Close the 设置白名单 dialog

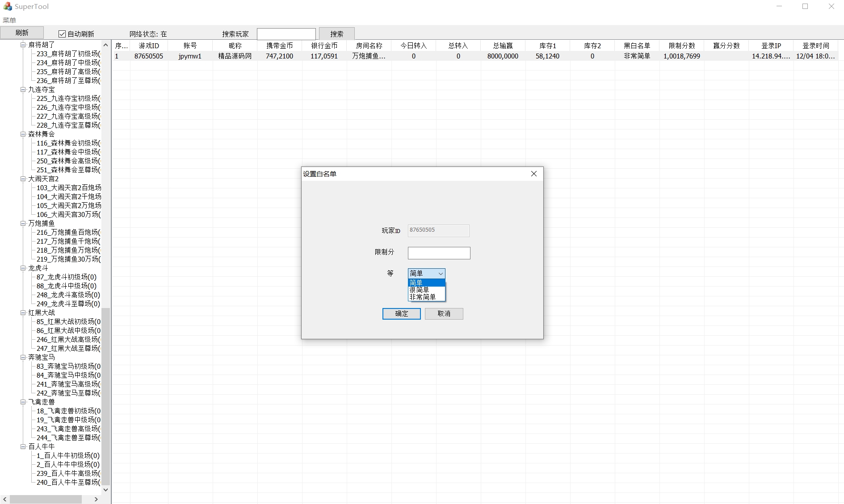coord(533,174)
